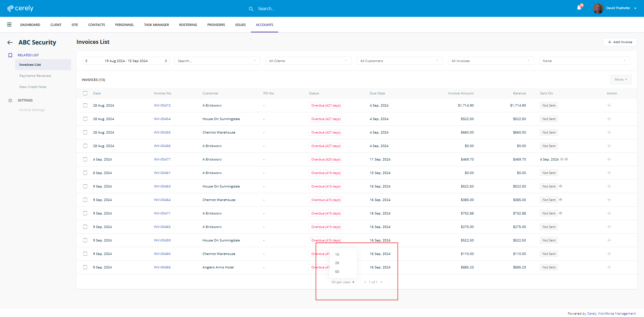
Task: Click the Cerely logo
Action: [20, 8]
